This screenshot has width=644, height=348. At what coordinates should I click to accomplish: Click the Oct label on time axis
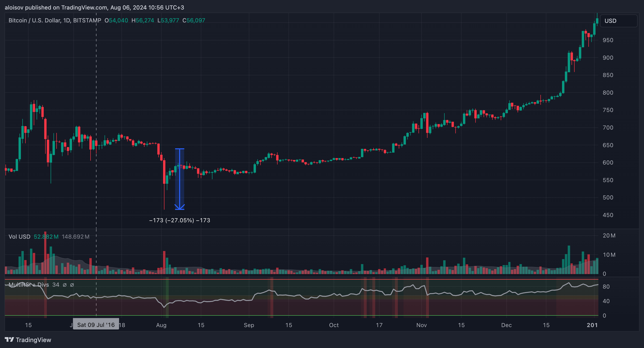tap(334, 325)
